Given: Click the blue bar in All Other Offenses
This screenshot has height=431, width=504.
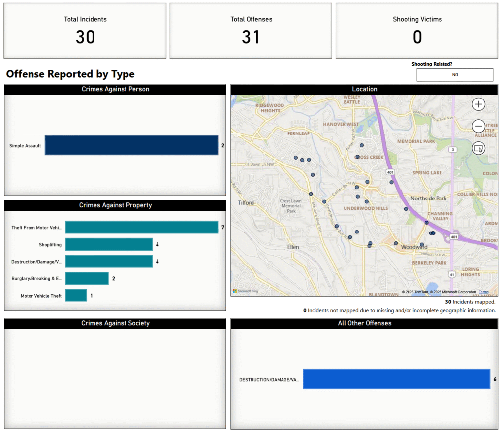Looking at the screenshot, I should pos(396,379).
